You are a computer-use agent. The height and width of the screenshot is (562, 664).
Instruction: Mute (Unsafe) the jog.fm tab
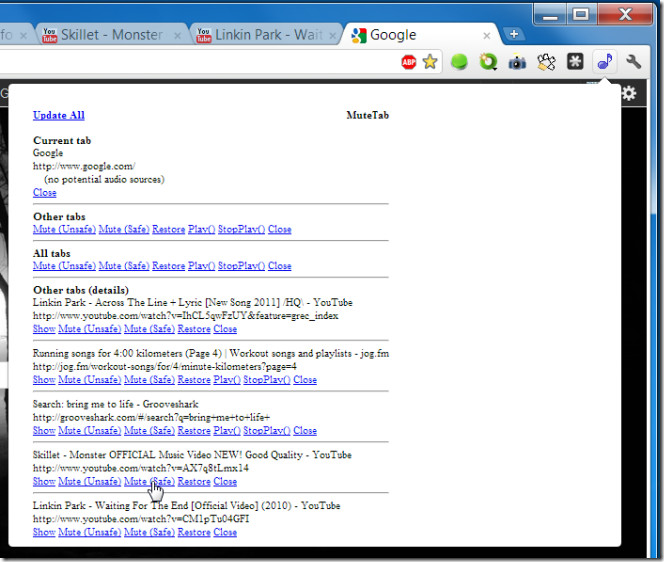pos(90,380)
